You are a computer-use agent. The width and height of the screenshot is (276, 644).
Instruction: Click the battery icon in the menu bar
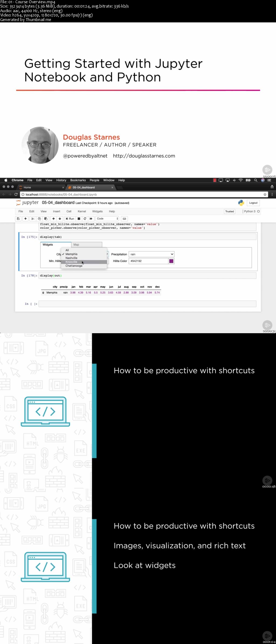tap(248, 180)
